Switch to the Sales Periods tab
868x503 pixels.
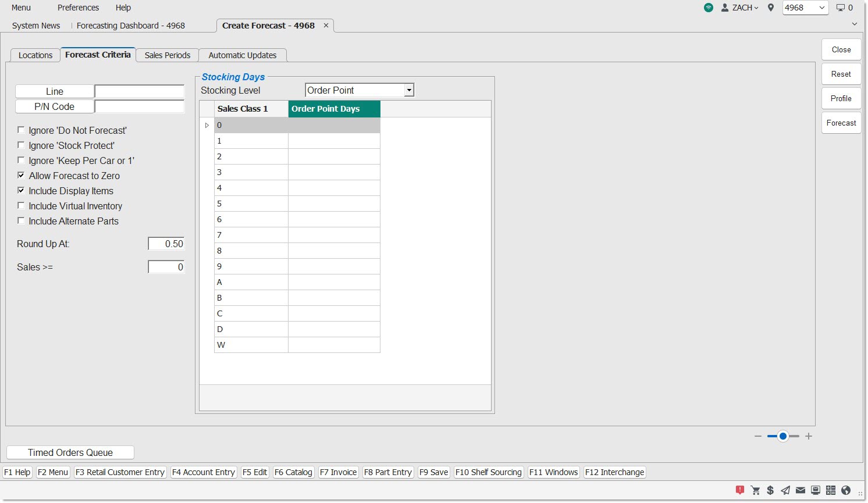(168, 55)
